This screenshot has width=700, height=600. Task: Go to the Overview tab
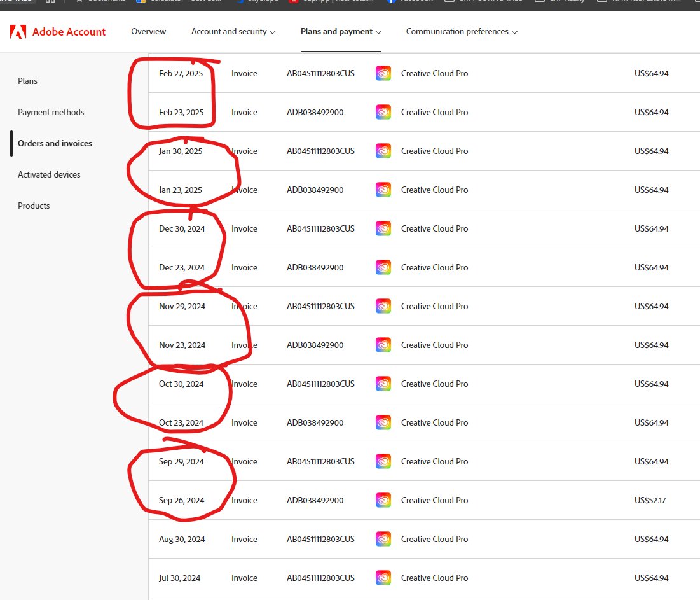[148, 32]
